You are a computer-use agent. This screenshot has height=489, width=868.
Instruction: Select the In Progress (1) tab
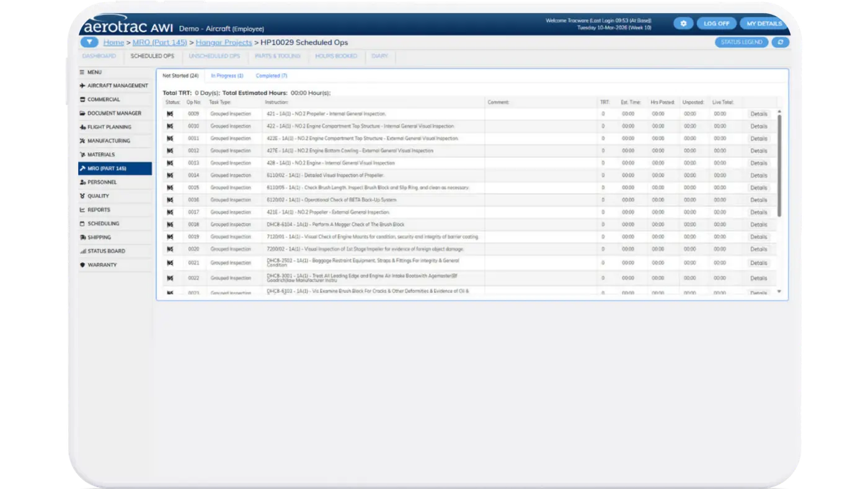coord(227,76)
